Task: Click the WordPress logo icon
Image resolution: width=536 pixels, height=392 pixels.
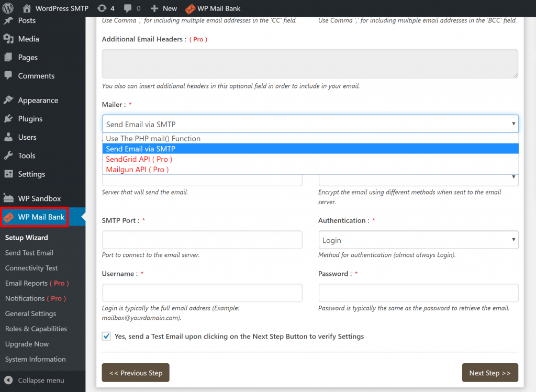Action: (8, 8)
